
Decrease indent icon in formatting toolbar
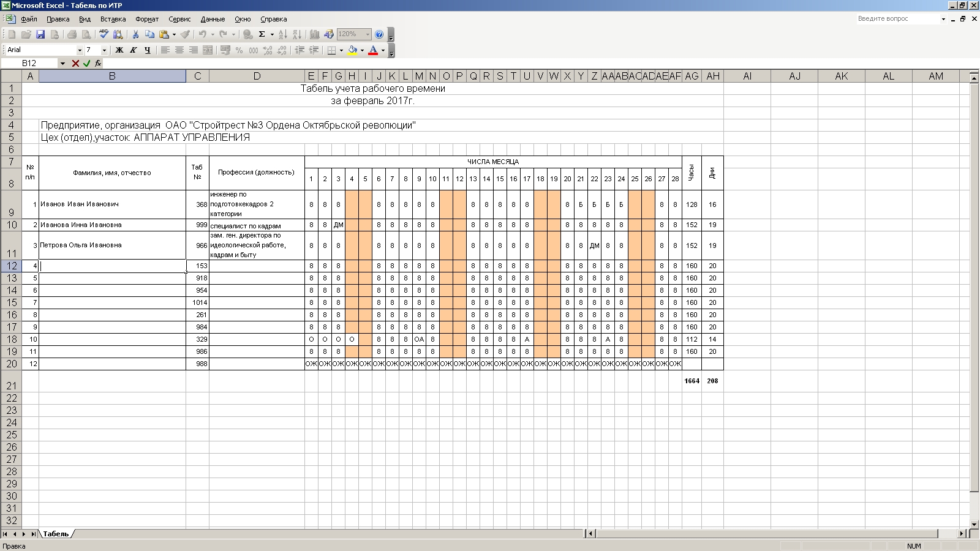pyautogui.click(x=300, y=50)
